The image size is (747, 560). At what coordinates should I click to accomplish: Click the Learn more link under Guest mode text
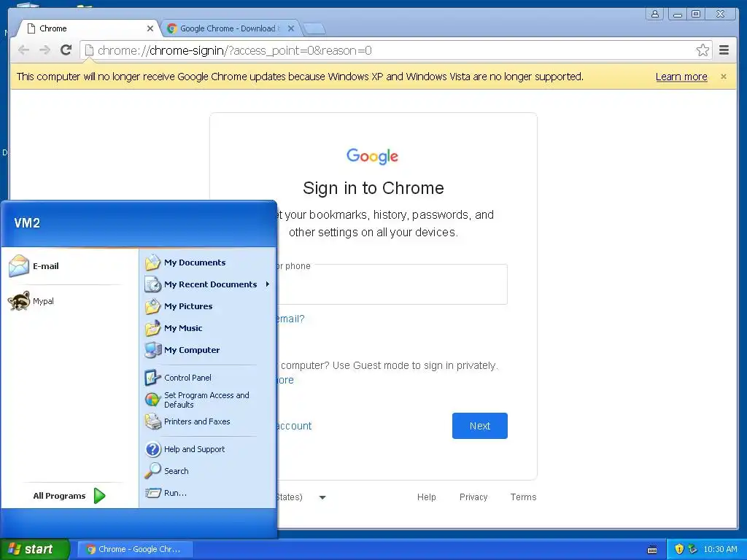point(285,380)
